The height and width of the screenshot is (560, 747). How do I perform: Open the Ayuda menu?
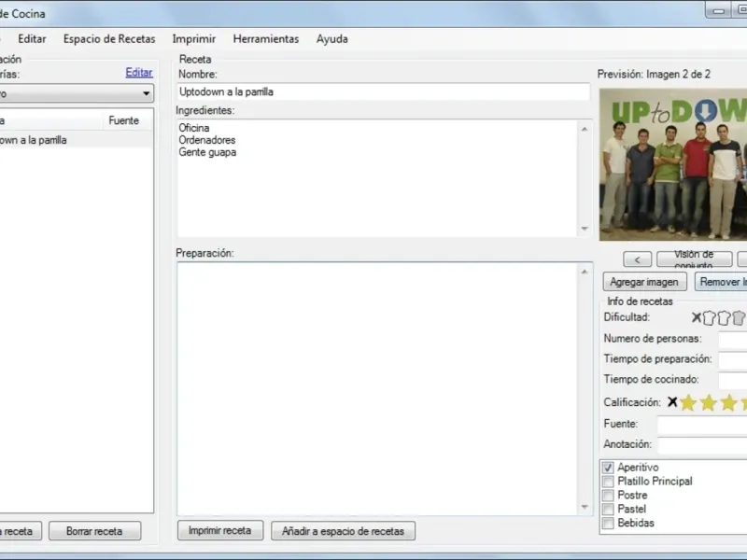click(x=332, y=39)
